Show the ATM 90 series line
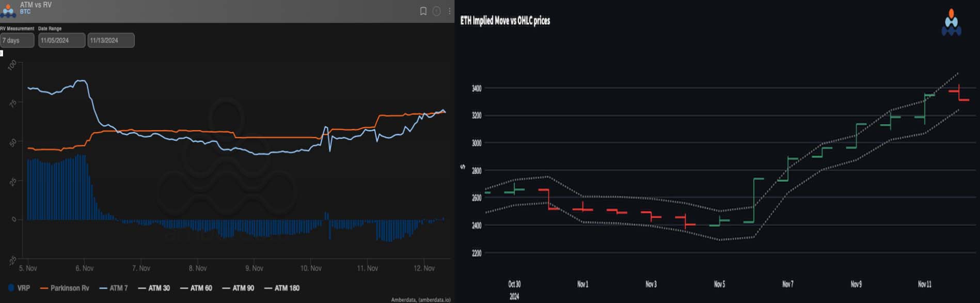 click(x=238, y=288)
